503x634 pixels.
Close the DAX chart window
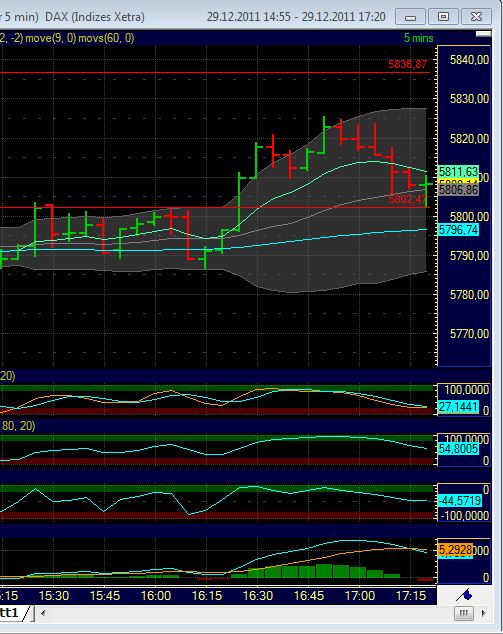(476, 17)
